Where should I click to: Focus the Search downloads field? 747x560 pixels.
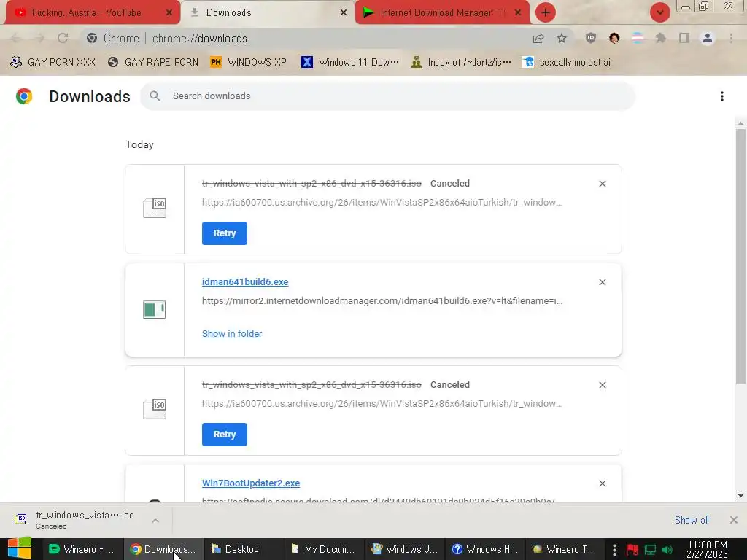click(x=387, y=96)
